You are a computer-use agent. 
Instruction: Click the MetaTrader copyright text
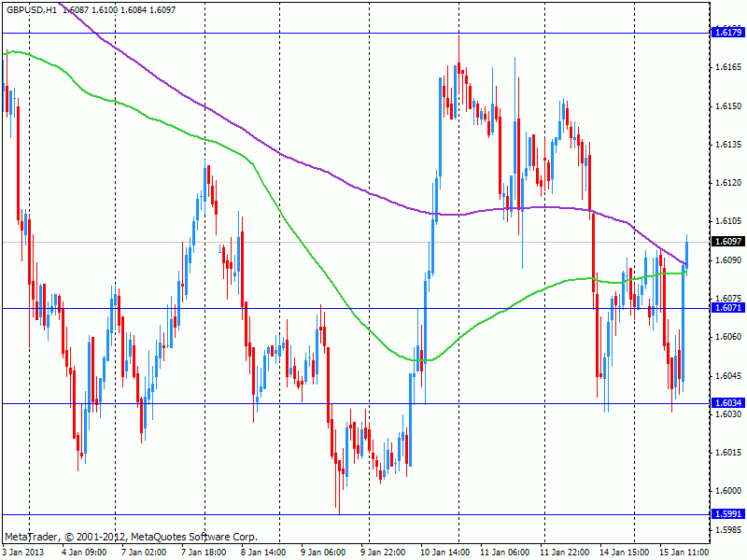(131, 538)
